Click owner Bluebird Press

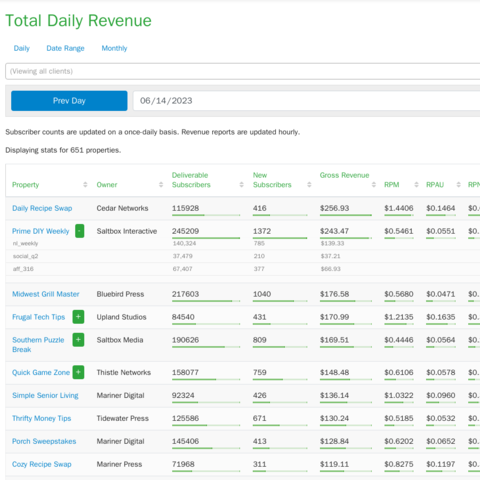[x=120, y=294]
